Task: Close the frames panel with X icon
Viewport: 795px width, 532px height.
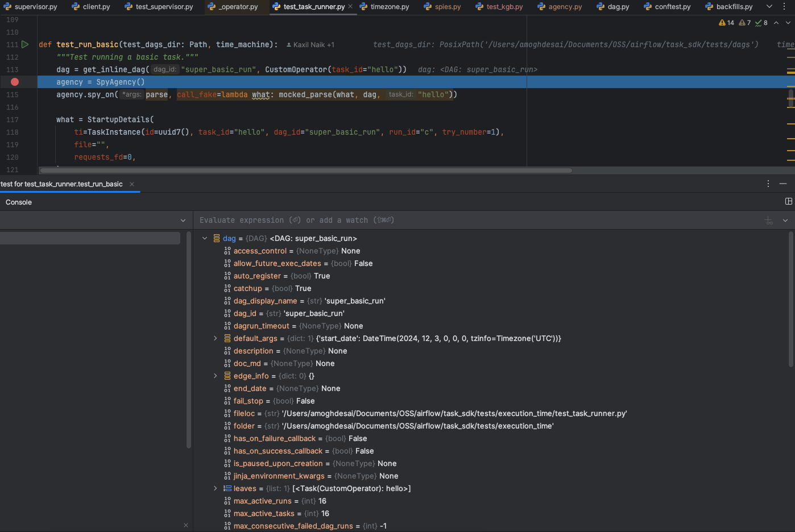Action: click(185, 525)
